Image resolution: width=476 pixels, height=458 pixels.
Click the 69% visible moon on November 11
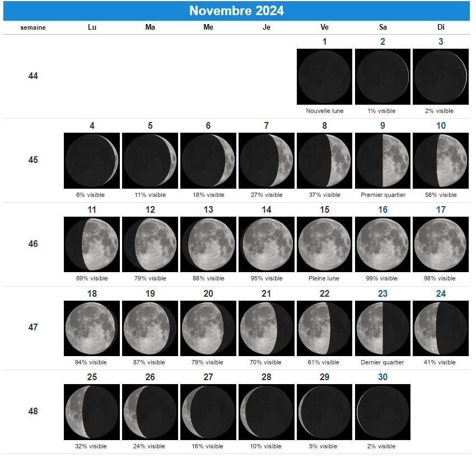92,244
